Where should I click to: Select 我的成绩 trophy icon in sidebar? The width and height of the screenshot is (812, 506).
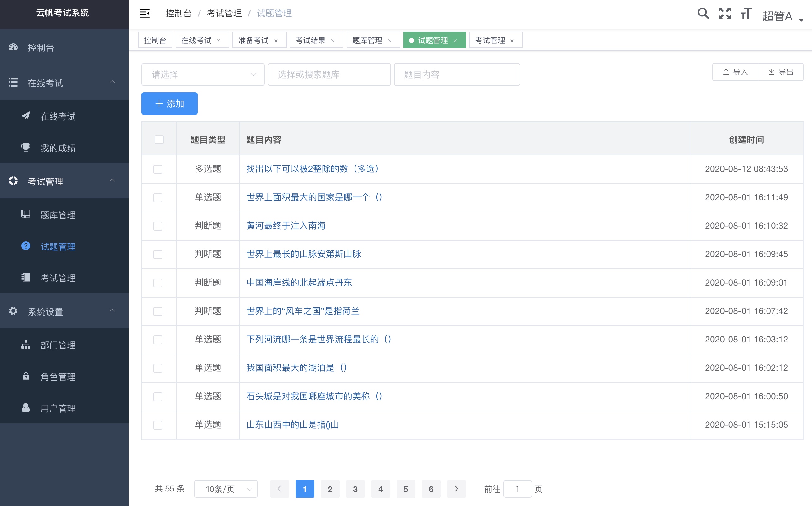[26, 148]
